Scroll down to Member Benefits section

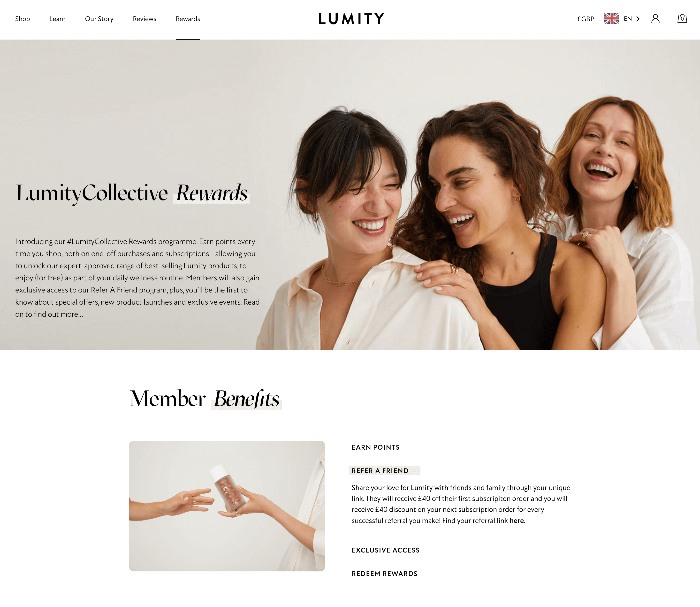coord(204,397)
